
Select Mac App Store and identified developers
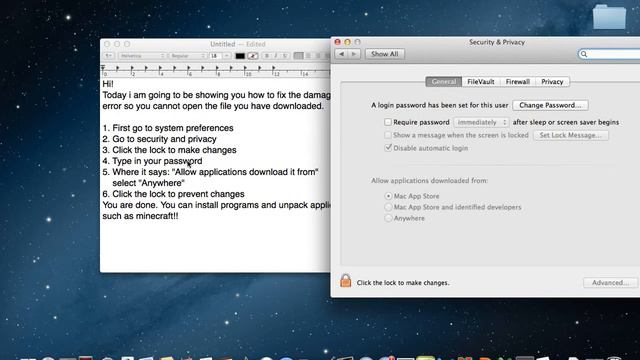pos(388,207)
